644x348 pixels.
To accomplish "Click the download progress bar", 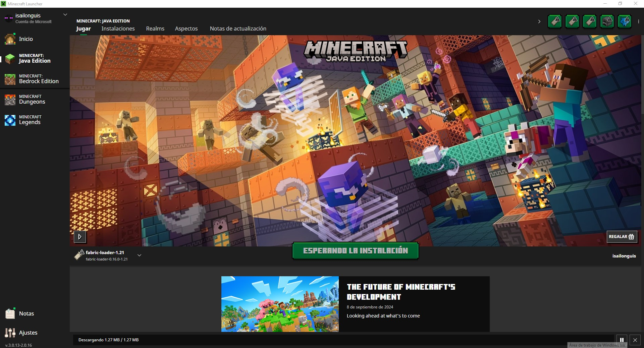I will coord(343,340).
